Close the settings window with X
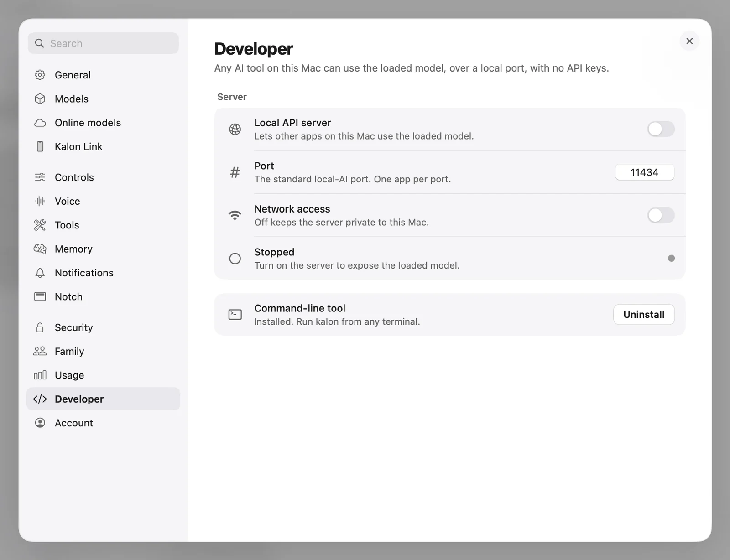Viewport: 730px width, 560px height. [689, 41]
